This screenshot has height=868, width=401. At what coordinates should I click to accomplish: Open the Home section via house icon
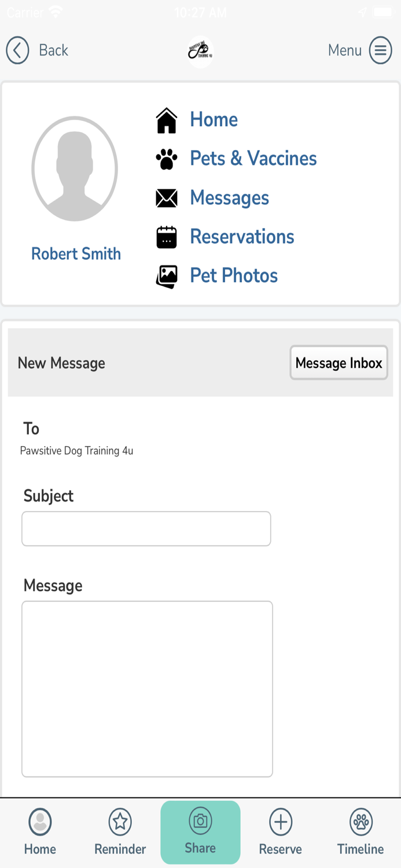pyautogui.click(x=167, y=119)
